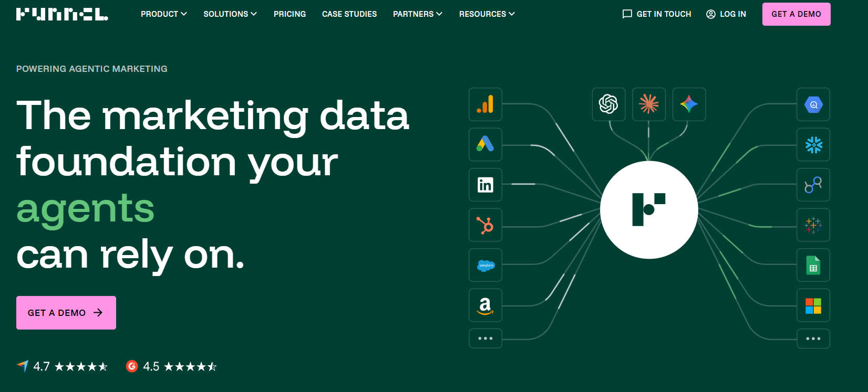The image size is (868, 392).
Task: Click 'The marketing data' headline line
Action: (x=213, y=116)
